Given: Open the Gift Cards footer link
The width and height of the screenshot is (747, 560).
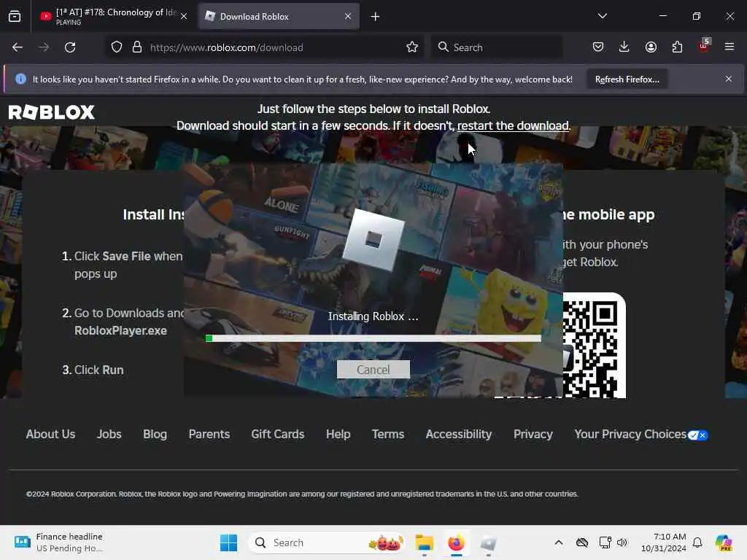Looking at the screenshot, I should coord(278,435).
